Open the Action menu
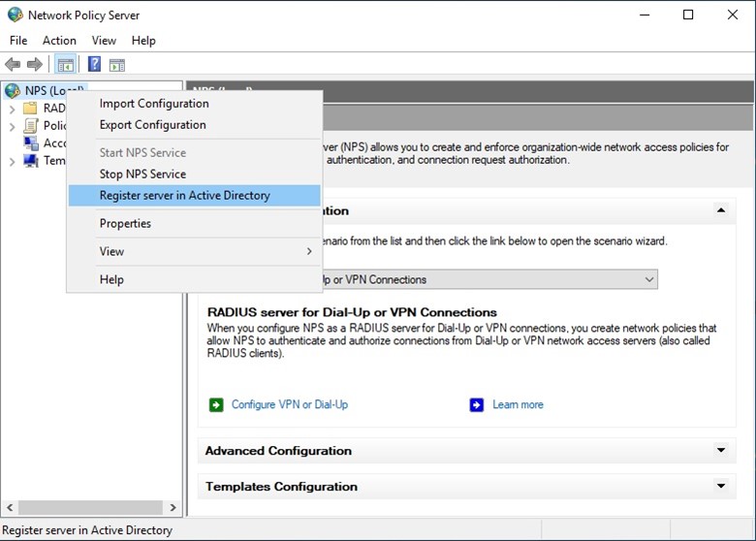Image resolution: width=756 pixels, height=541 pixels. pos(59,41)
